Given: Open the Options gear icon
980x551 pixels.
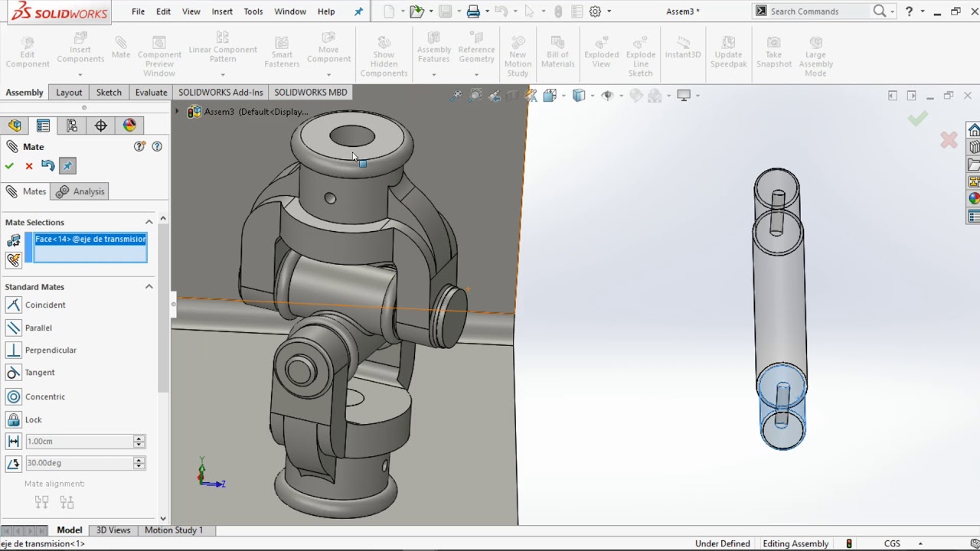Looking at the screenshot, I should 595,11.
